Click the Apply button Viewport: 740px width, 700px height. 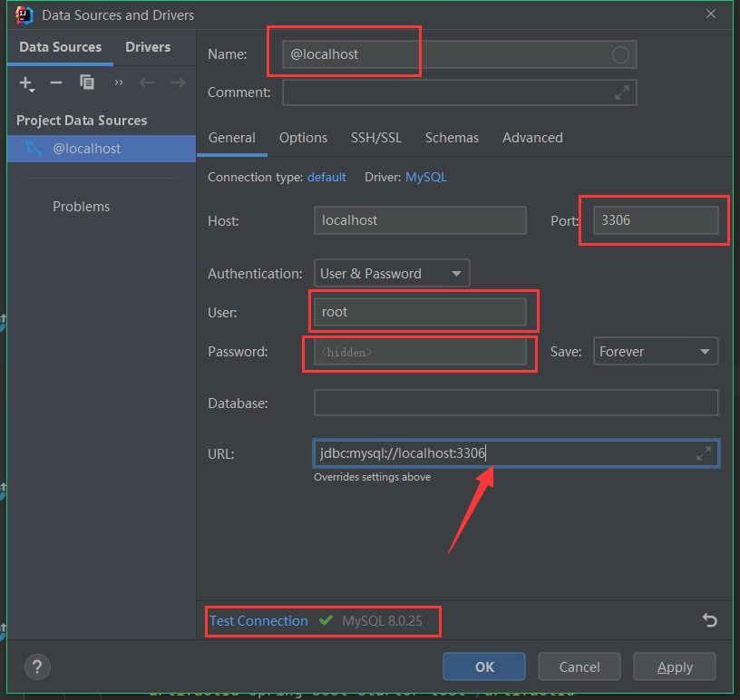click(675, 666)
